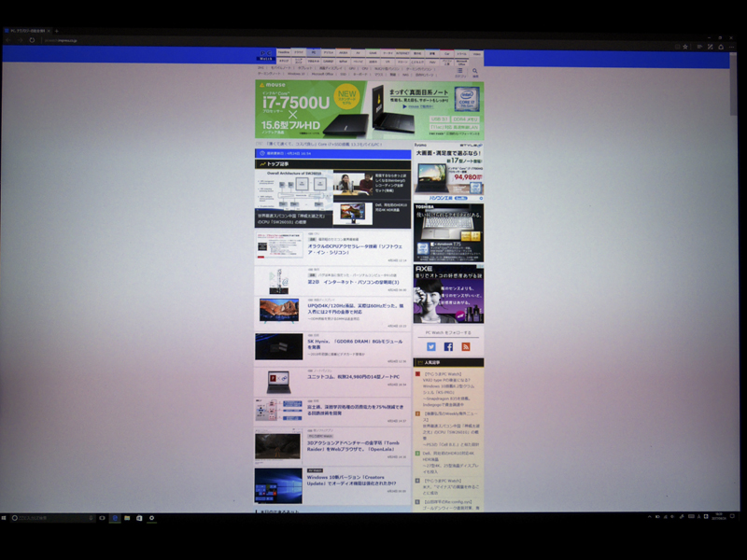747x560 pixels.
Task: Select the Car site tab
Action: 446,53
